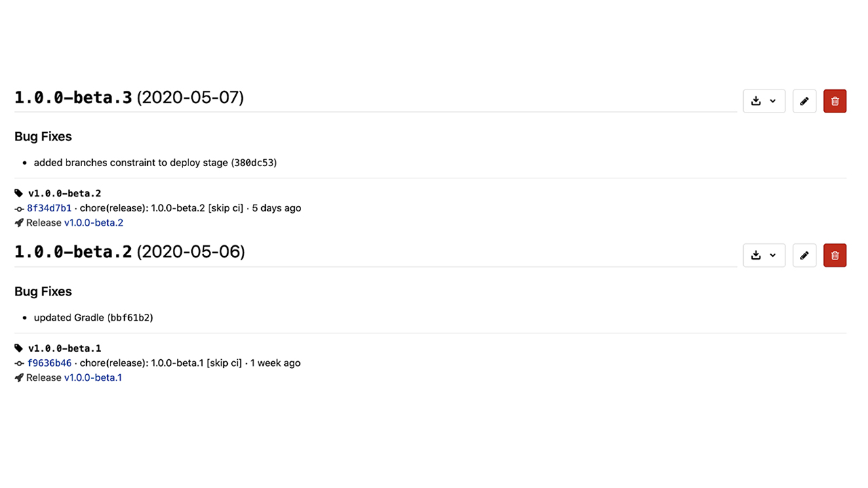The height and width of the screenshot is (488, 868).
Task: Delete the 1.0.0-beta.3 release via trash icon
Action: [x=835, y=101]
